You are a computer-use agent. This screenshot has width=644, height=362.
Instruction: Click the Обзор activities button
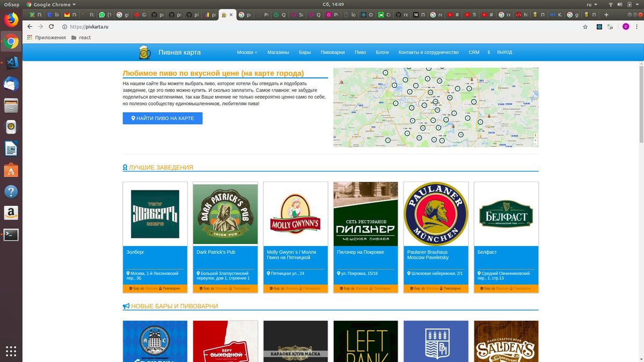(x=11, y=4)
